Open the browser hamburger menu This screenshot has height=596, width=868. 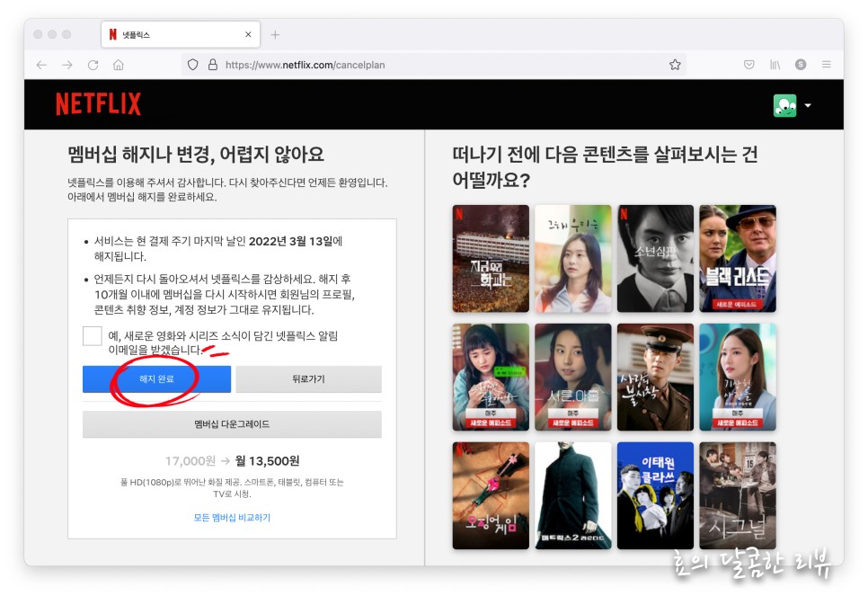[x=827, y=65]
